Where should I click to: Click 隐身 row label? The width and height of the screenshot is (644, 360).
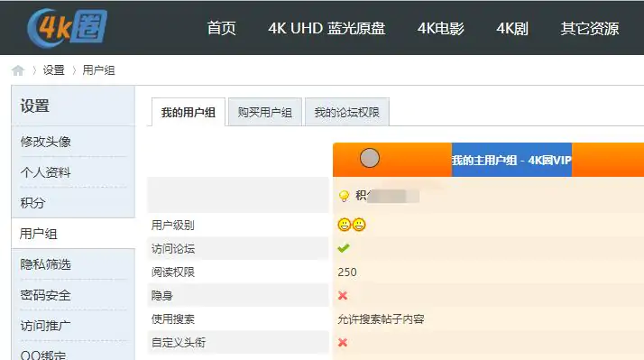tap(161, 295)
